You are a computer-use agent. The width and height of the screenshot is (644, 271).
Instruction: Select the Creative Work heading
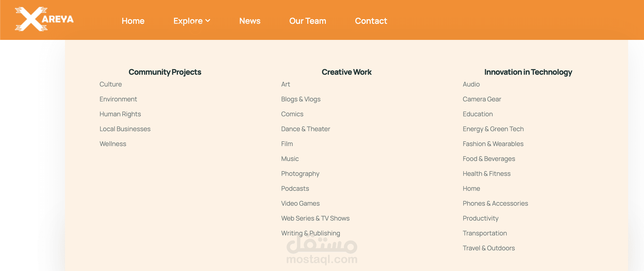click(x=347, y=72)
